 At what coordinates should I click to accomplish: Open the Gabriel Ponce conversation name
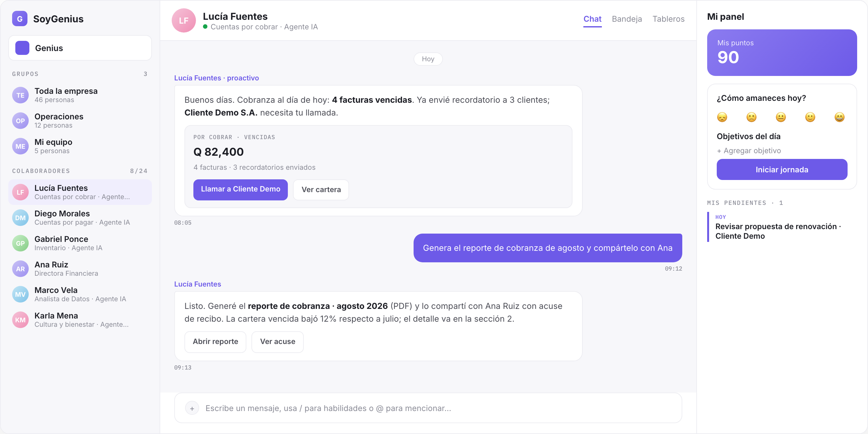(x=61, y=239)
